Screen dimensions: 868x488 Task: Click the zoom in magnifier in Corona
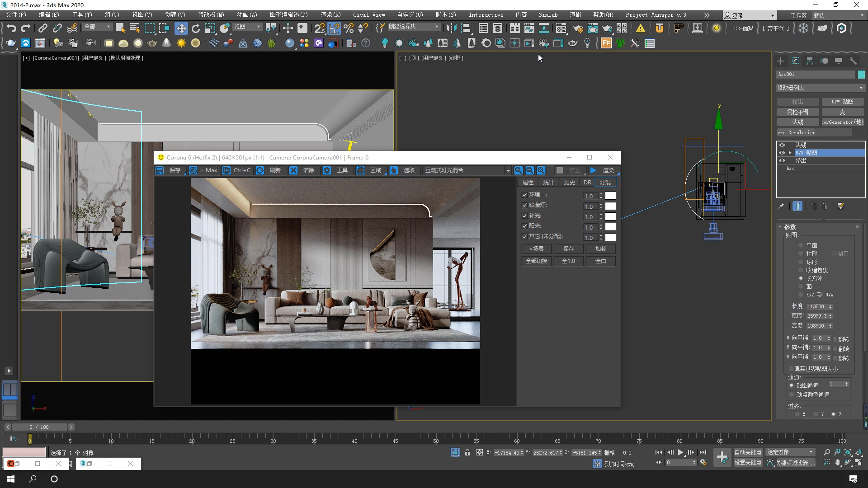pos(518,170)
